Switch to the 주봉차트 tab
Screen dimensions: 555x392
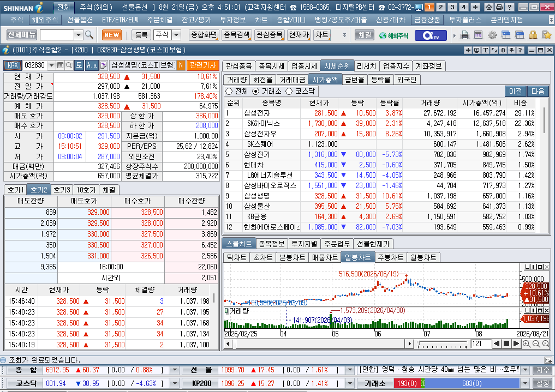[390, 257]
